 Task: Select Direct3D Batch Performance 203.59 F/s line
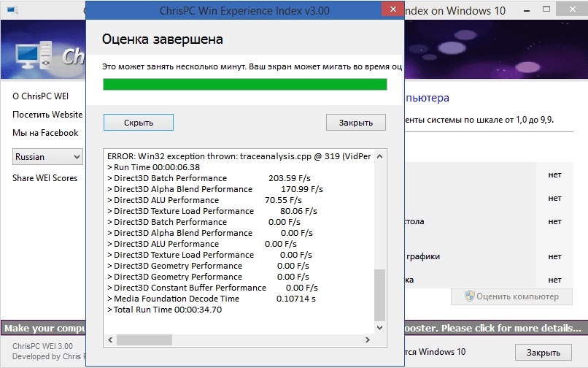[209, 178]
